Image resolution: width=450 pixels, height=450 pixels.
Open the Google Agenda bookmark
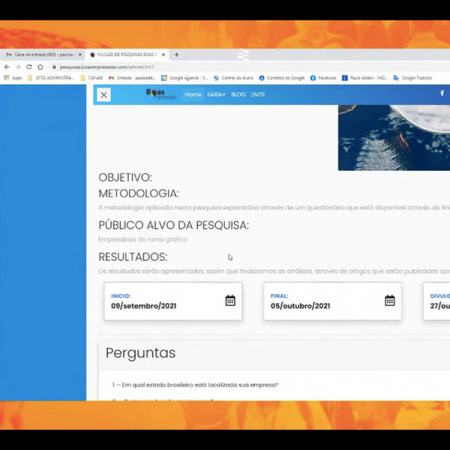184,78
